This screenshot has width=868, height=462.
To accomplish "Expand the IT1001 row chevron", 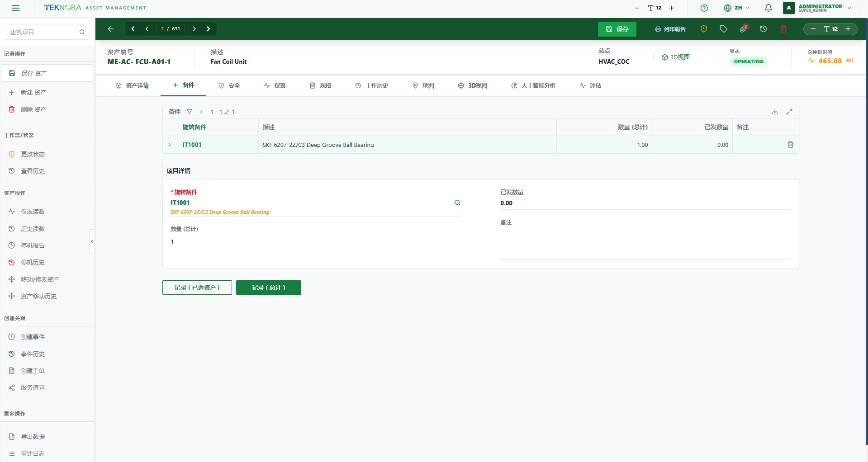I will pos(170,145).
